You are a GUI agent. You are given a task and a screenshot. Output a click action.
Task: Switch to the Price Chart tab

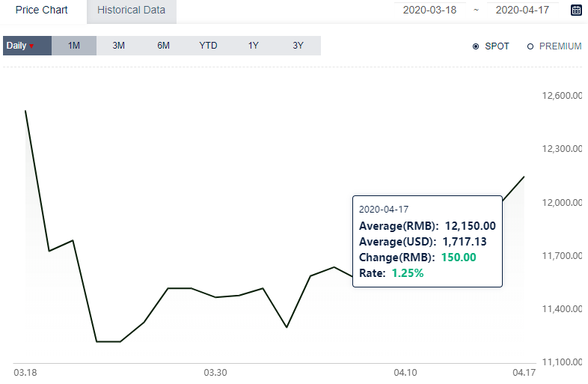click(x=42, y=10)
